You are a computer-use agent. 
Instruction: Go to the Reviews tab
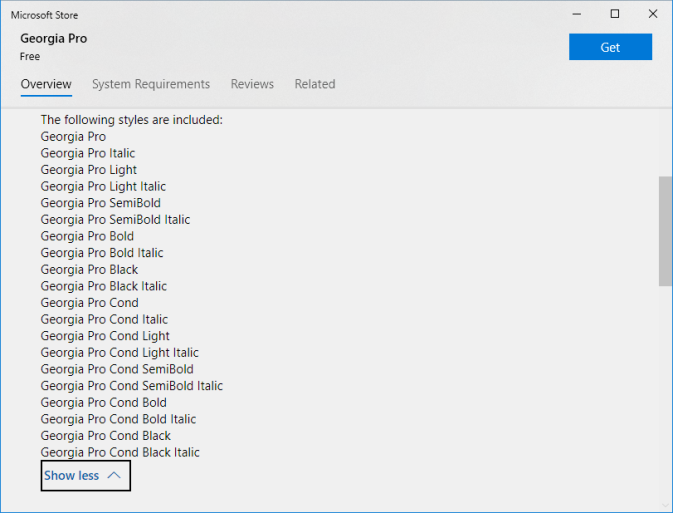[252, 84]
